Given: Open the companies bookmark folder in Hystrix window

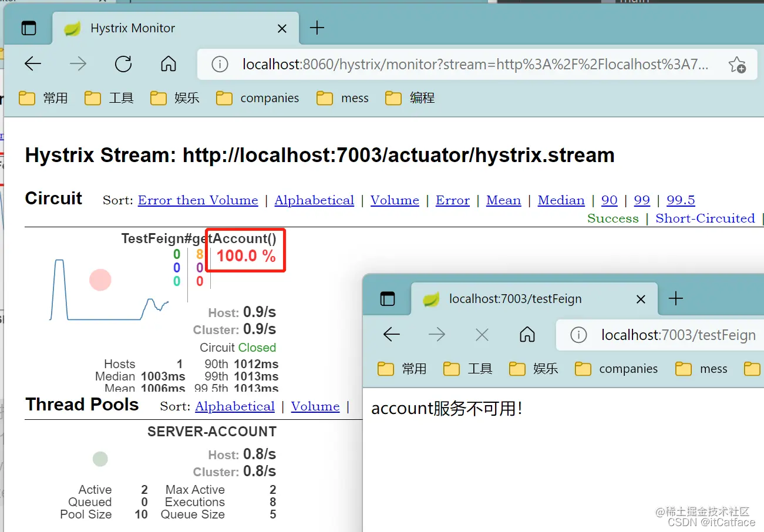Looking at the screenshot, I should 257,98.
